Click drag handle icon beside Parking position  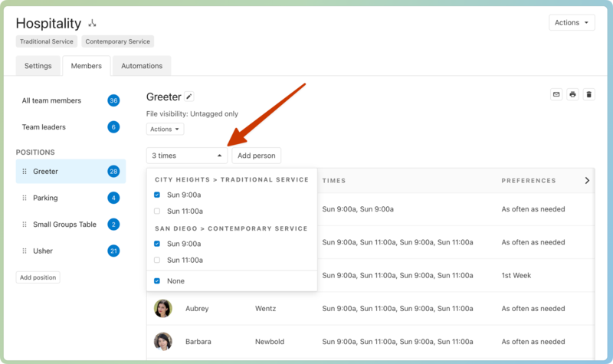click(25, 198)
